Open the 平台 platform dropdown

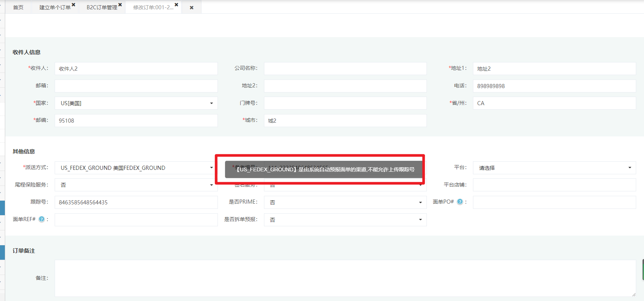click(x=554, y=168)
